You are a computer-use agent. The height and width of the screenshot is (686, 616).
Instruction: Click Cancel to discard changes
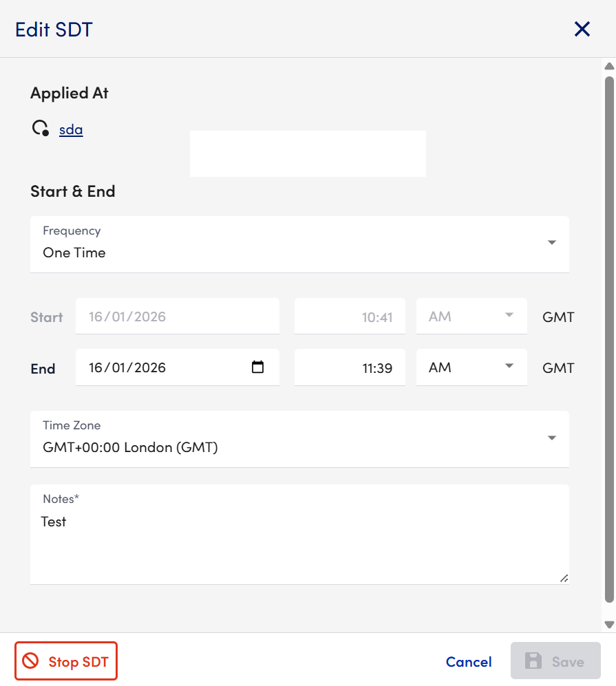(x=469, y=662)
